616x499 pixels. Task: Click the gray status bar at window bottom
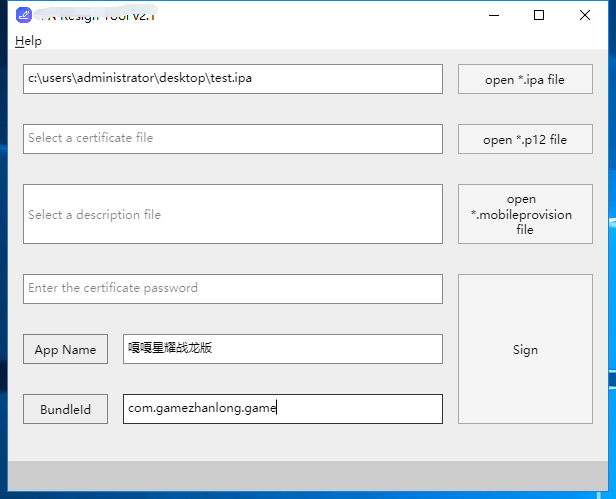(x=307, y=475)
